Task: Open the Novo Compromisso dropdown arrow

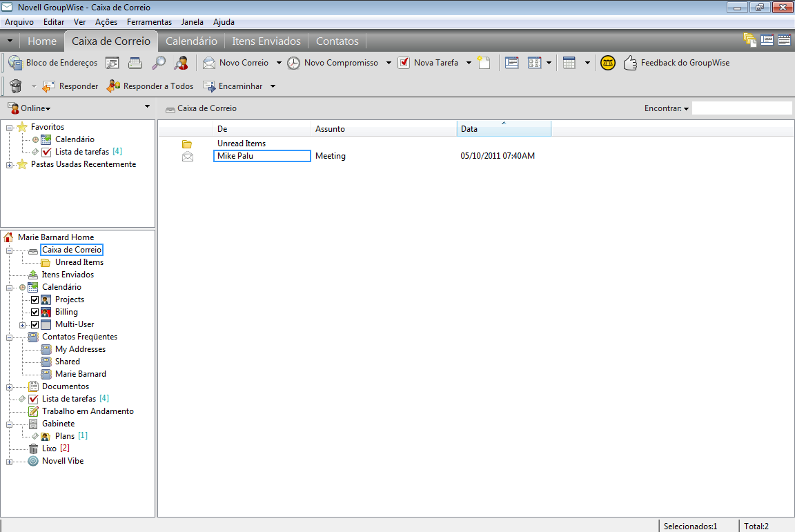Action: coord(389,63)
